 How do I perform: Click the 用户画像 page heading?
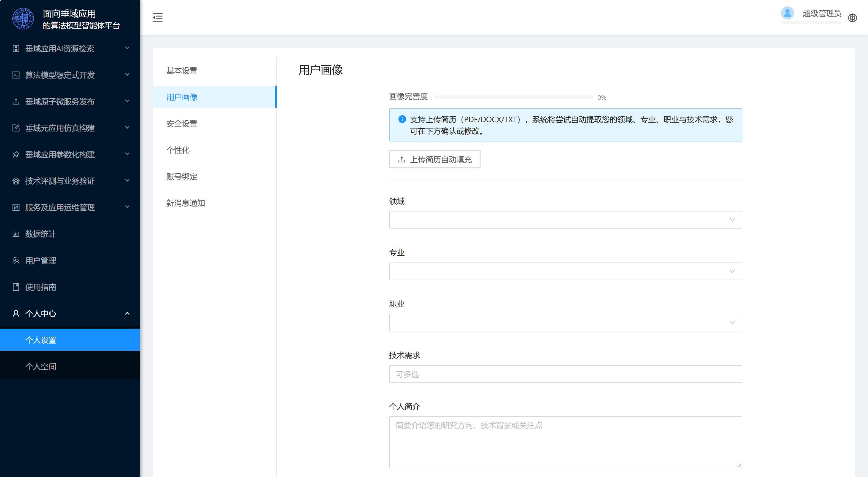coord(320,70)
